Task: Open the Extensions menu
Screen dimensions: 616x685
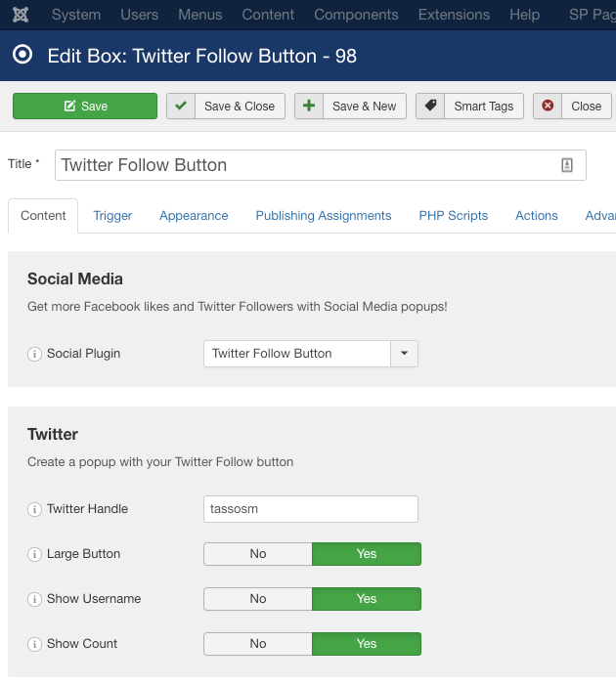Action: tap(454, 15)
